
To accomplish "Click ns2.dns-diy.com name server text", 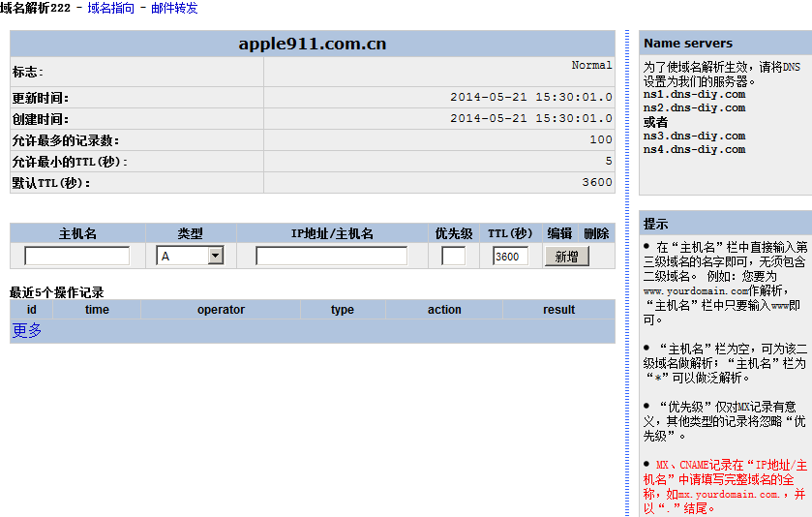I will 695,107.
